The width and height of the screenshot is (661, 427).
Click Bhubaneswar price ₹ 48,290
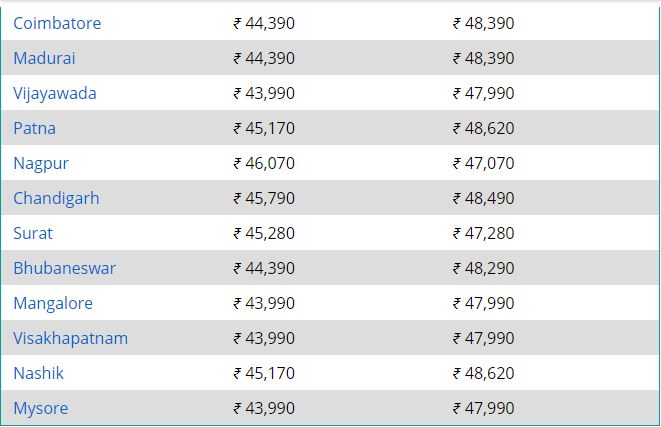[x=484, y=268]
